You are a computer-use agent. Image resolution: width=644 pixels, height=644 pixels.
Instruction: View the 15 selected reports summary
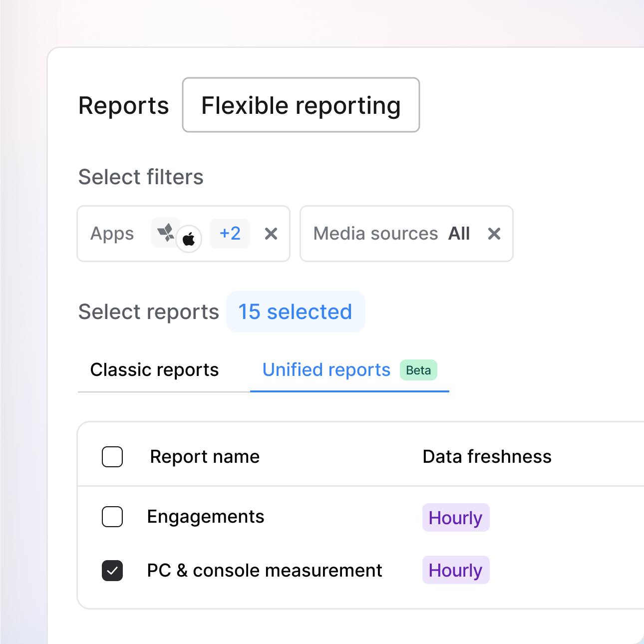295,312
